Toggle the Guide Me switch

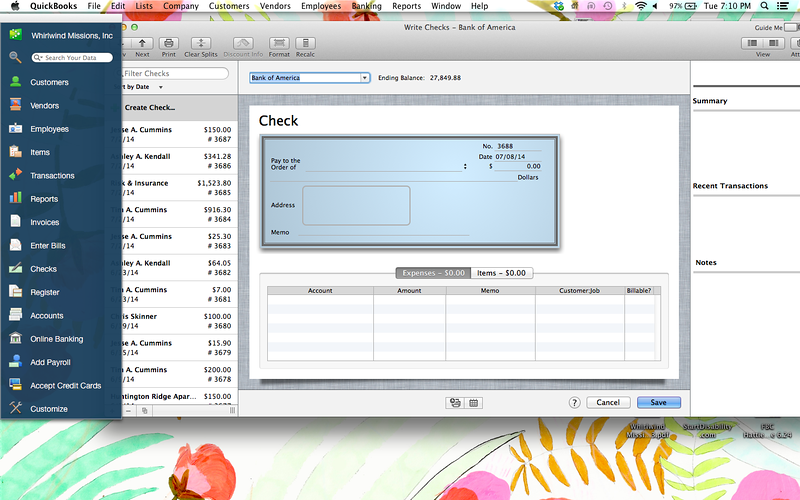coord(790,28)
